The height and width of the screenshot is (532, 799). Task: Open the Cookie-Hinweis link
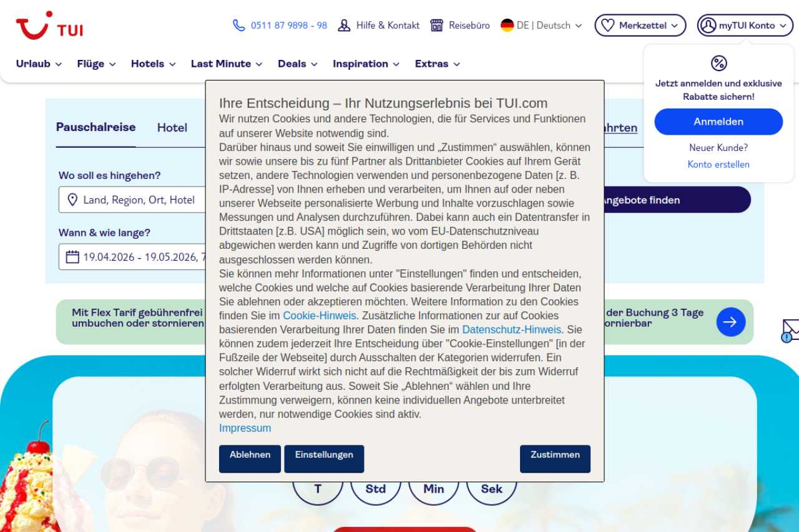(x=320, y=316)
